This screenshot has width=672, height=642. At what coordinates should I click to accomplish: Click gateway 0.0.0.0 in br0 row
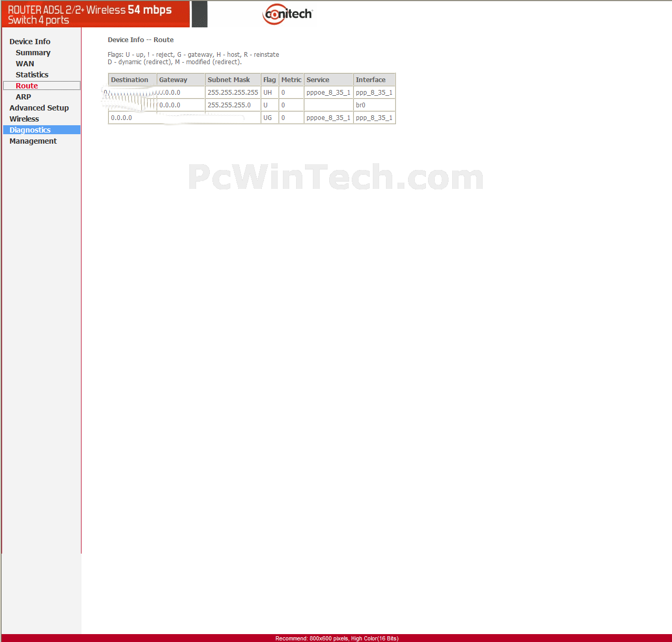click(181, 105)
